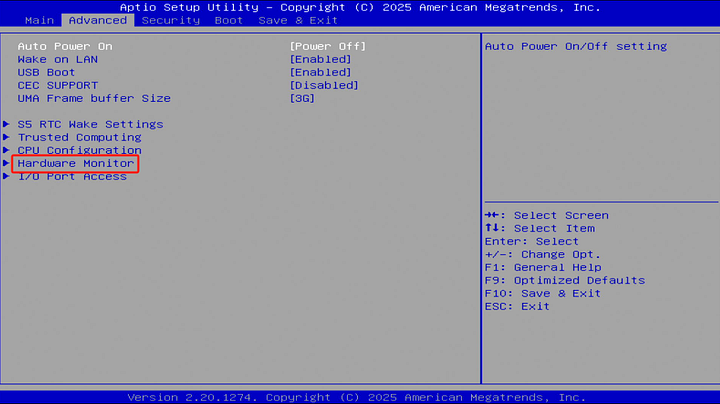Open the Main tab
The width and height of the screenshot is (720, 404).
39,20
